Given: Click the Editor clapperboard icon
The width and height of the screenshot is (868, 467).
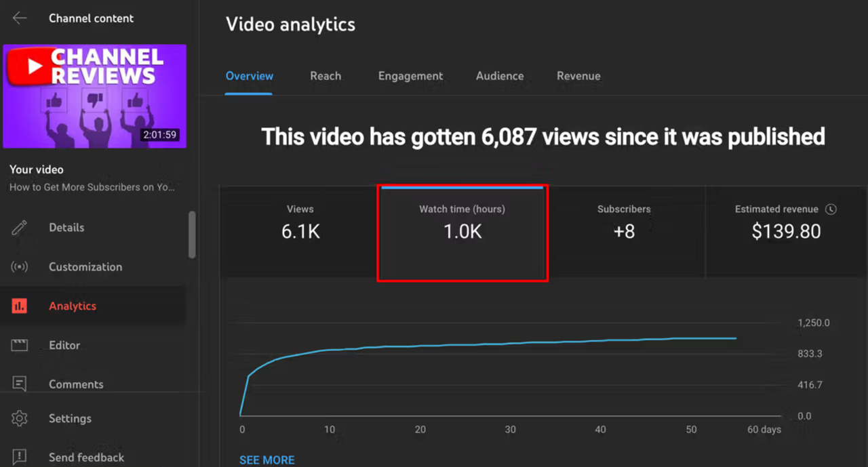Looking at the screenshot, I should (20, 346).
